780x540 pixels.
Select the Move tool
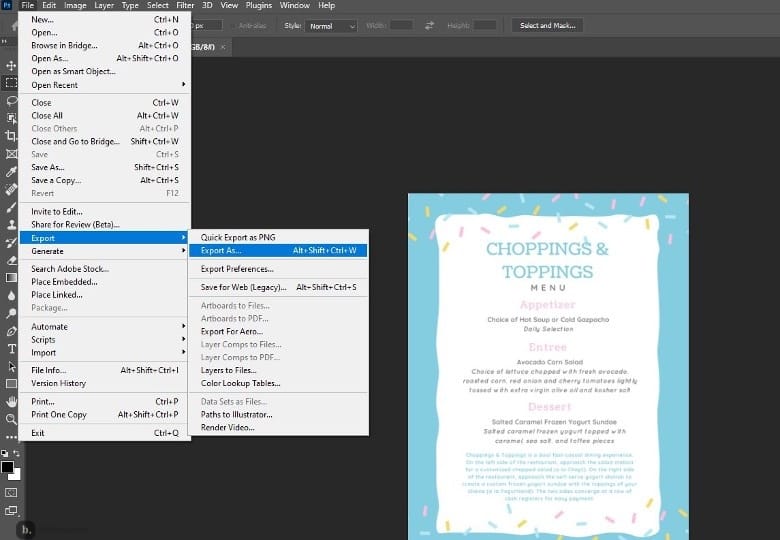tap(11, 66)
